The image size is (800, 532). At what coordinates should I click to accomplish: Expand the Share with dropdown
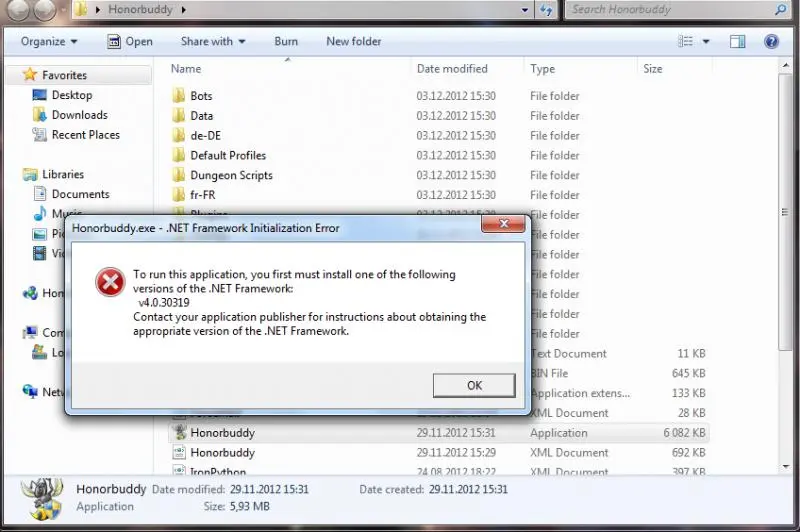click(x=213, y=41)
